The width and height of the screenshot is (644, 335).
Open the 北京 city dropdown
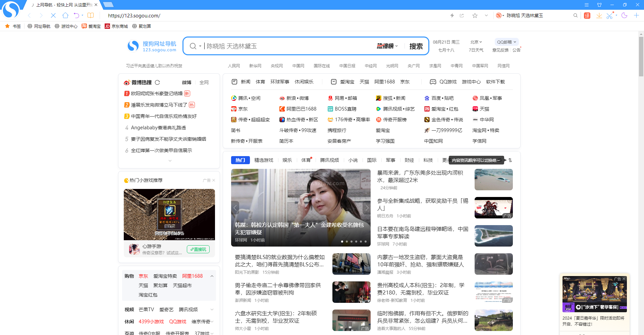click(x=476, y=42)
